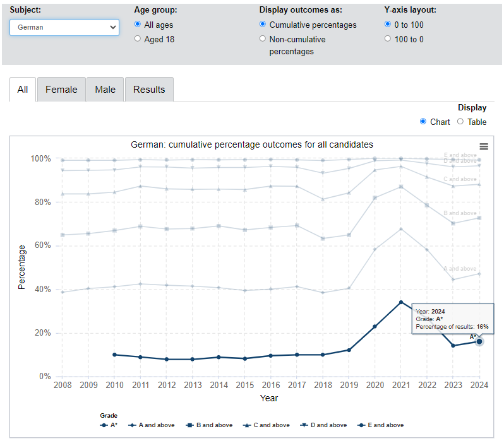Click the Percentage y-axis title

(x=21, y=268)
